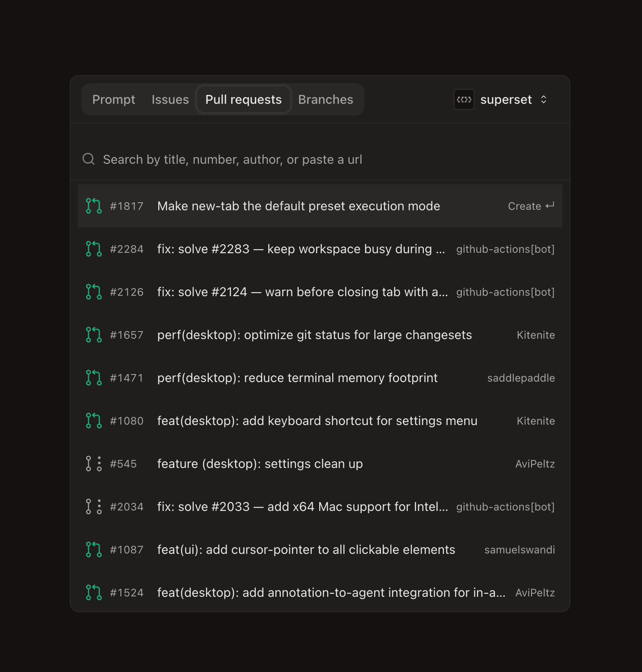
Task: Click the PR icon beside #2284
Action: coord(93,249)
